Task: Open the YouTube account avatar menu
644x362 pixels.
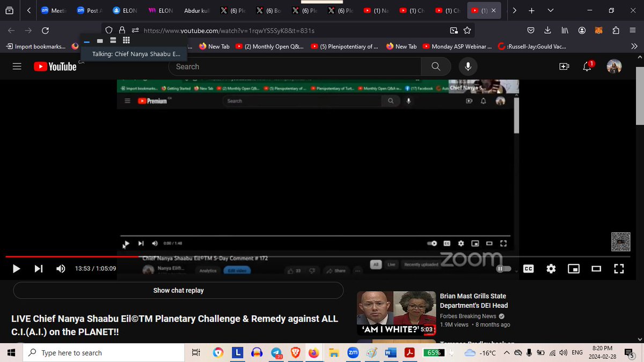Action: 614,67
